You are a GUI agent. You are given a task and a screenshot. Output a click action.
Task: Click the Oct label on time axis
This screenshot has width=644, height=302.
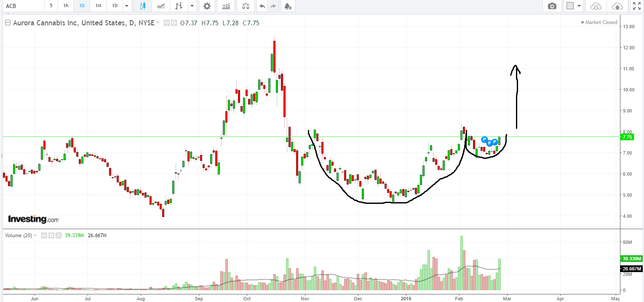[x=247, y=298]
